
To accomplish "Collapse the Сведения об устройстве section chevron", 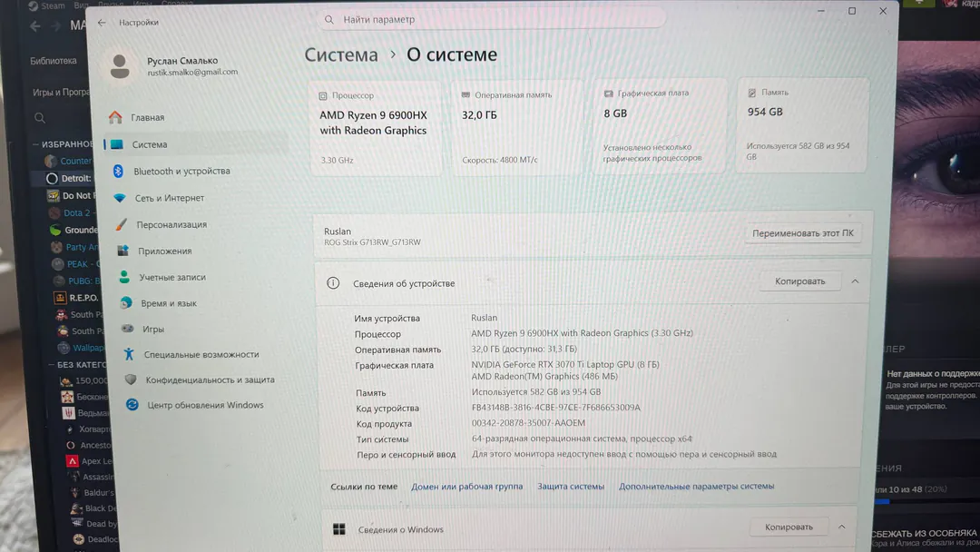I will (855, 281).
